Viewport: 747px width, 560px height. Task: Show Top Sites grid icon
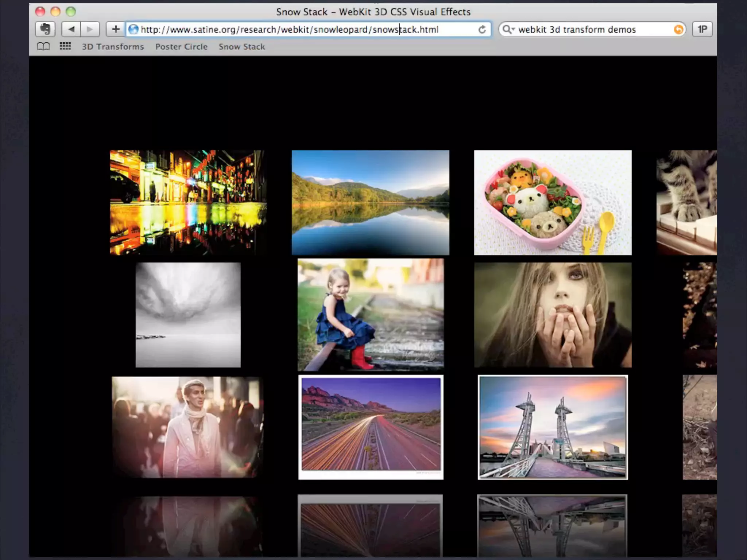pos(65,47)
